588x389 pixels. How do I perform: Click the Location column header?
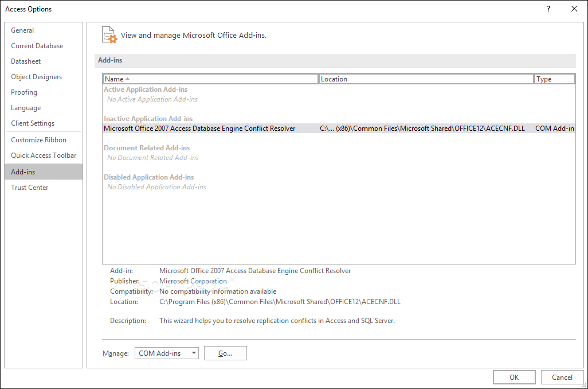426,79
